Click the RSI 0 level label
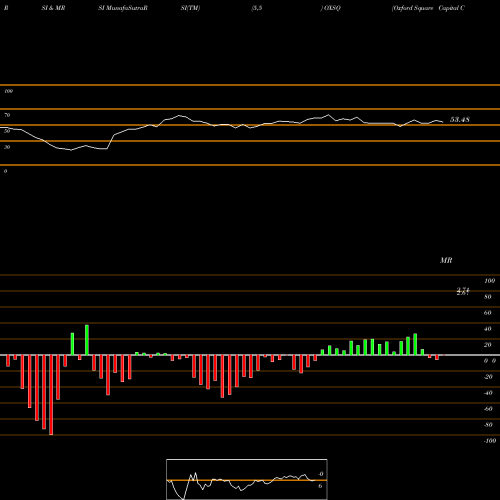Viewport: 500px width, 500px height. [5, 171]
